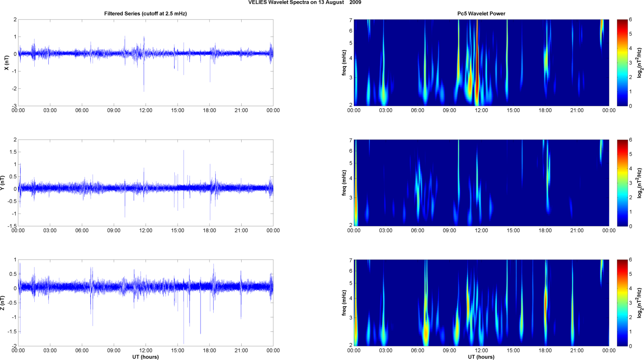Click "UT (hours)" label under the Z time series
The width and height of the screenshot is (644, 360).
pos(146,357)
